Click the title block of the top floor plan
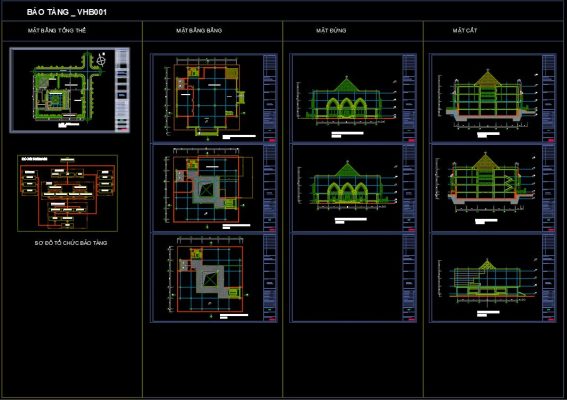This screenshot has width=567, height=400. click(x=270, y=98)
